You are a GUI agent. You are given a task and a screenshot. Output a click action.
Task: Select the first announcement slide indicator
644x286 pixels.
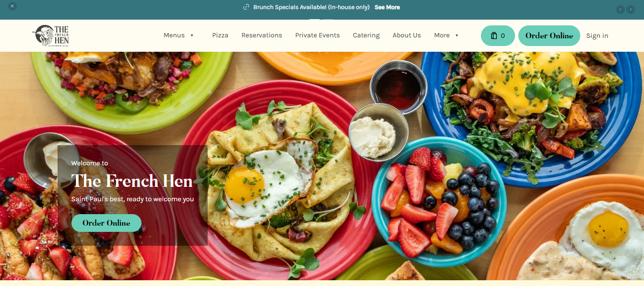(315, 20)
